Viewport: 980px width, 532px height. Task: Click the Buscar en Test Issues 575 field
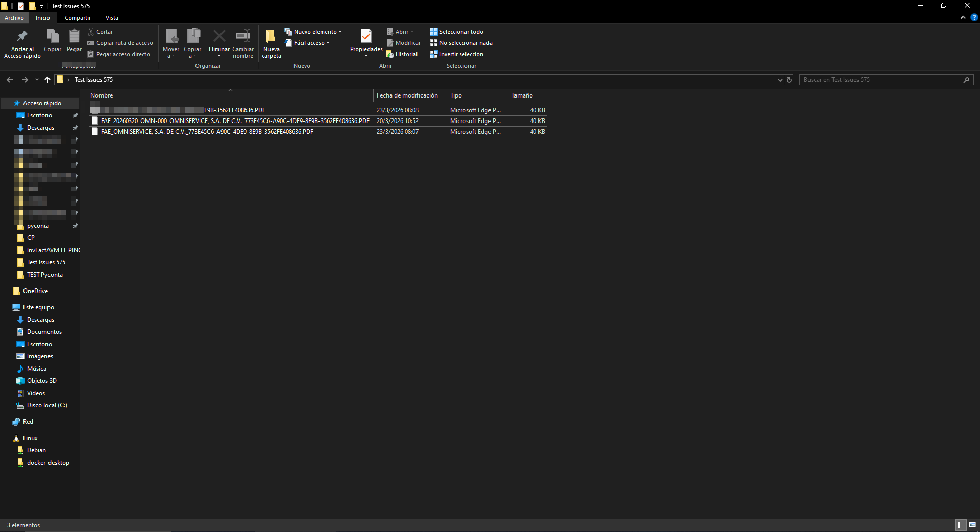886,80
